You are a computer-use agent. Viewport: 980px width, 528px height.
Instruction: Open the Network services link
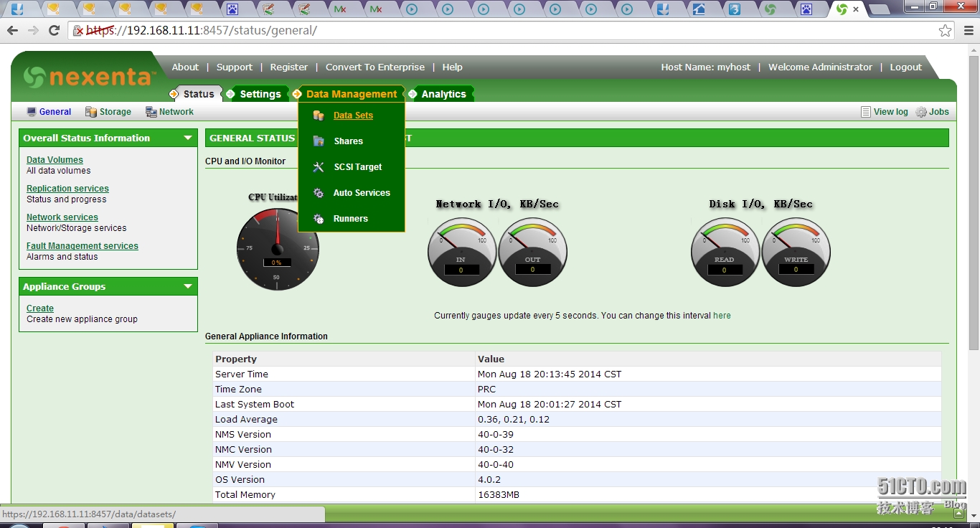62,217
